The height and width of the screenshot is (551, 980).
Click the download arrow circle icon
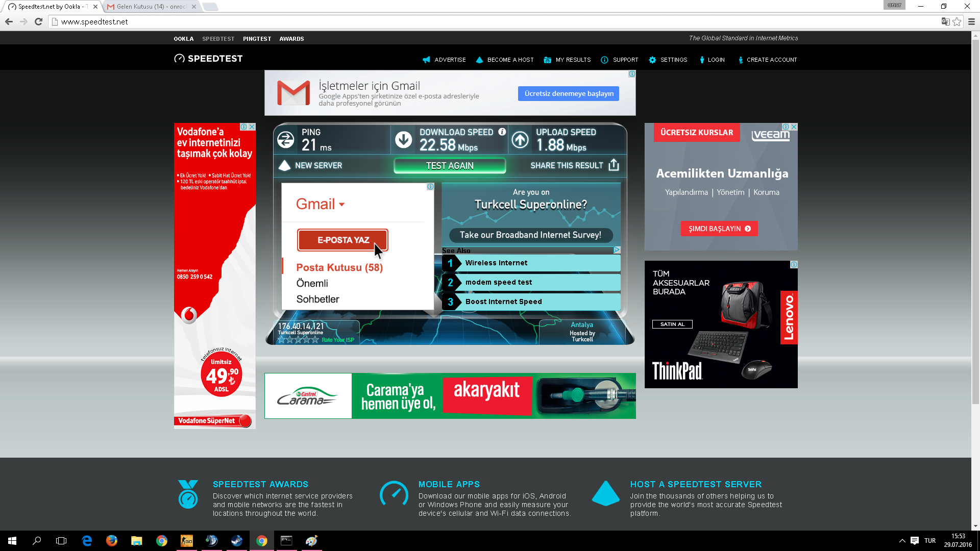point(404,140)
